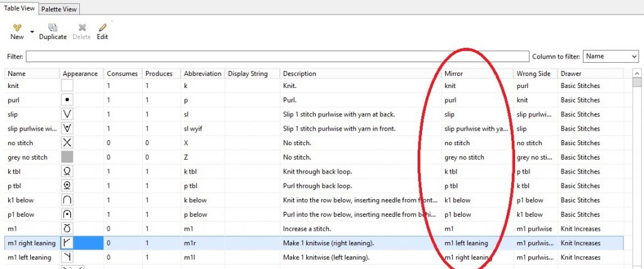The height and width of the screenshot is (269, 644).
Task: Select the 'm1' row name
Action: click(12, 229)
